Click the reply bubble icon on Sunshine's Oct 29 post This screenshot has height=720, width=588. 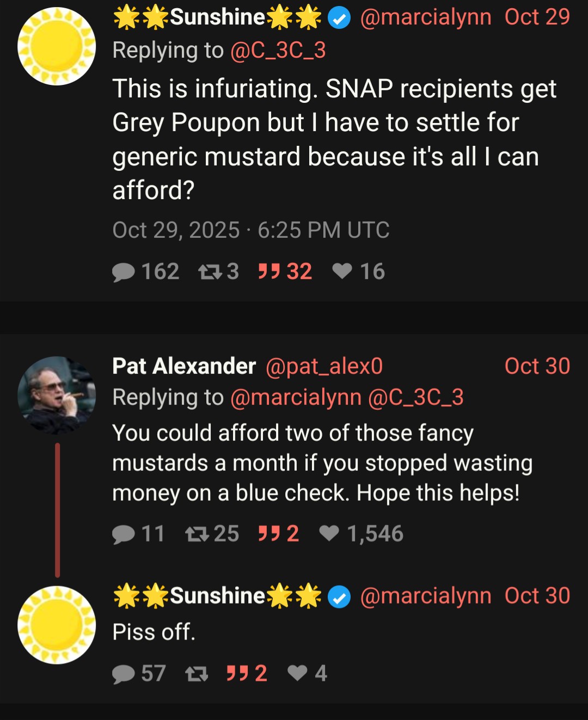[x=125, y=272]
